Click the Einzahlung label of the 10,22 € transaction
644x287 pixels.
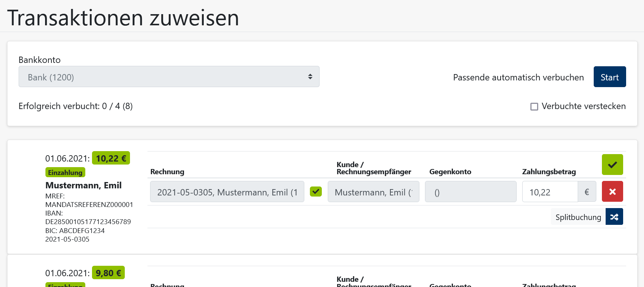(x=65, y=172)
